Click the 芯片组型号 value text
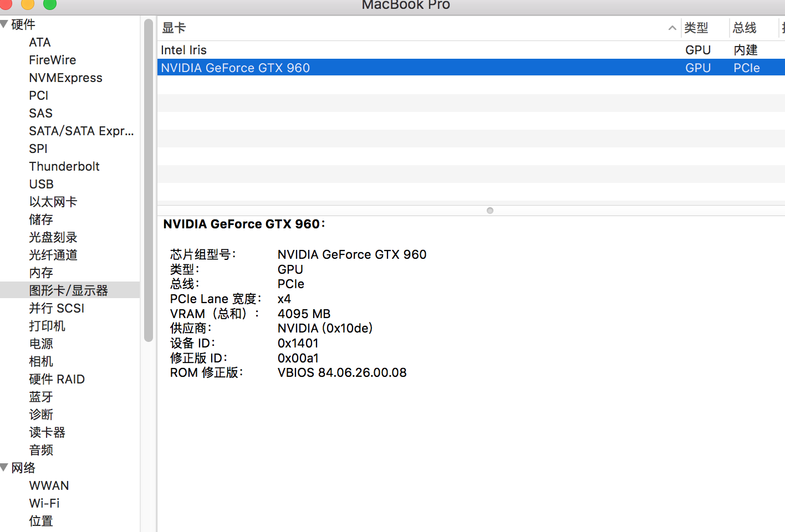This screenshot has width=785, height=532. (x=352, y=255)
